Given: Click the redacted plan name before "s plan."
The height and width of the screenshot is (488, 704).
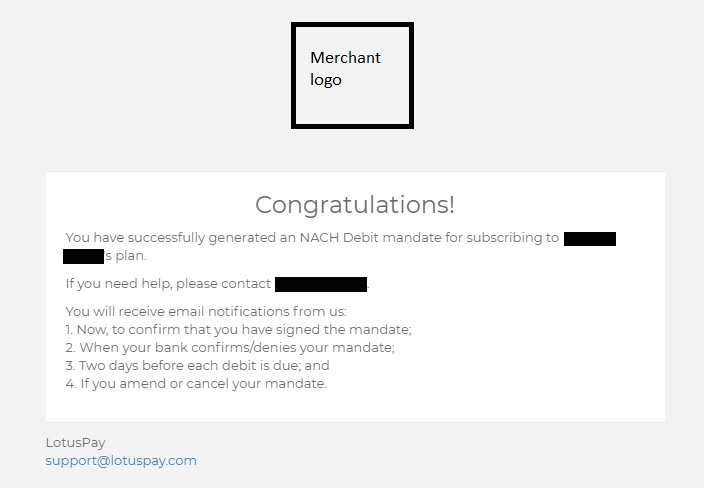Looking at the screenshot, I should click(x=83, y=257).
